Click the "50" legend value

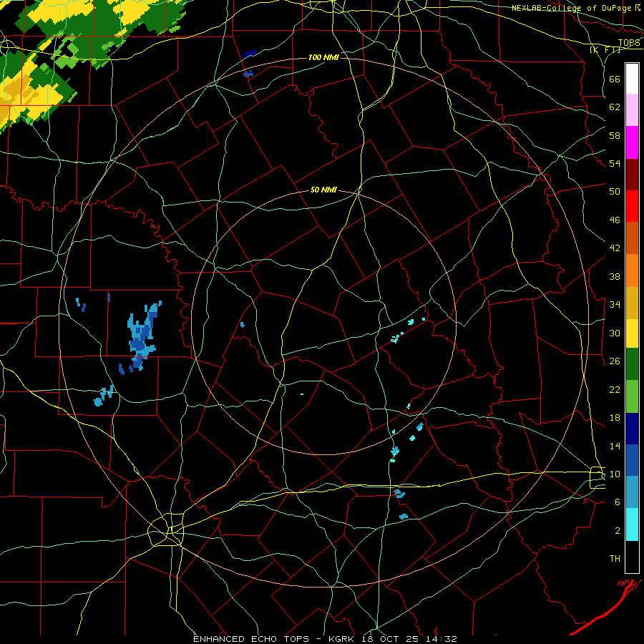pyautogui.click(x=615, y=191)
